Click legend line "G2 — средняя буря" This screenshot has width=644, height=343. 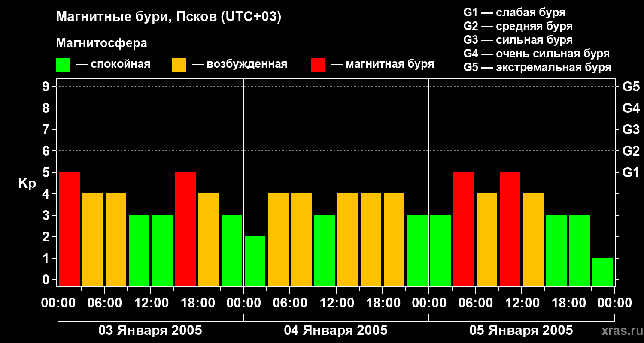[518, 26]
